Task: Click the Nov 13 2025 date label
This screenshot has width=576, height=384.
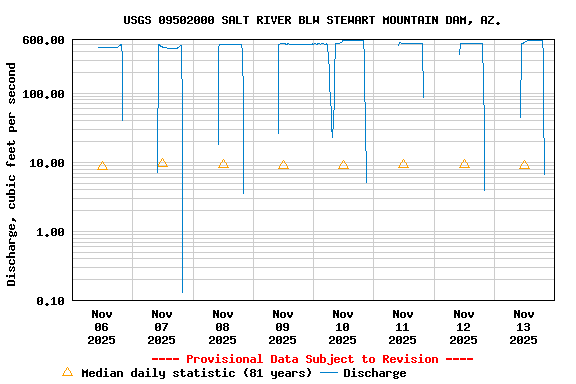Action: [x=523, y=327]
